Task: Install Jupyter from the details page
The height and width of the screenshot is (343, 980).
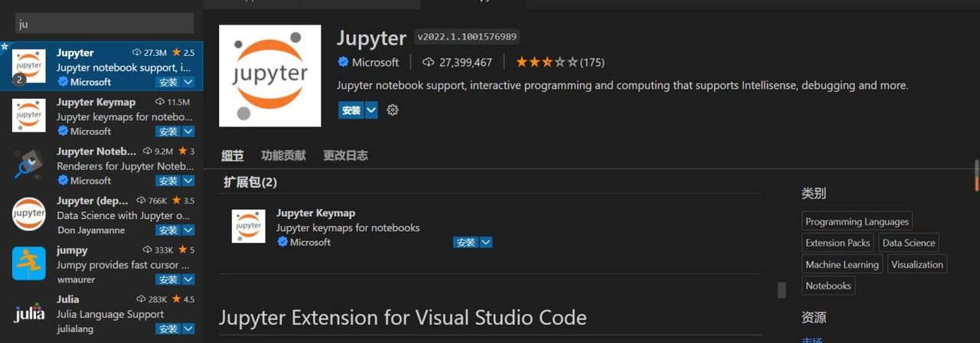Action: 351,110
